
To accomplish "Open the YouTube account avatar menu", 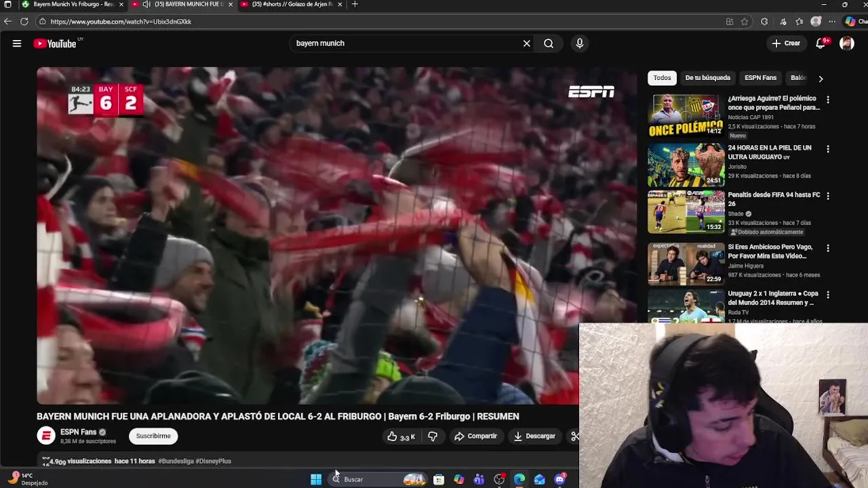I will (x=846, y=43).
